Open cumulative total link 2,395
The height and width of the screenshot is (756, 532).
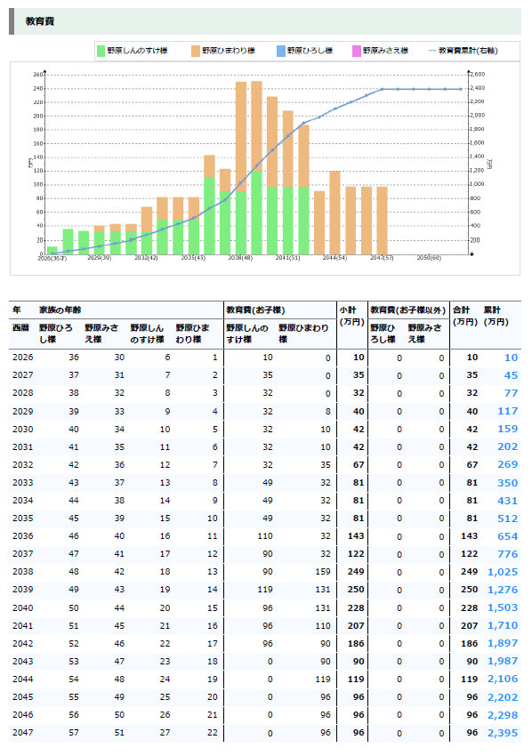(x=503, y=734)
